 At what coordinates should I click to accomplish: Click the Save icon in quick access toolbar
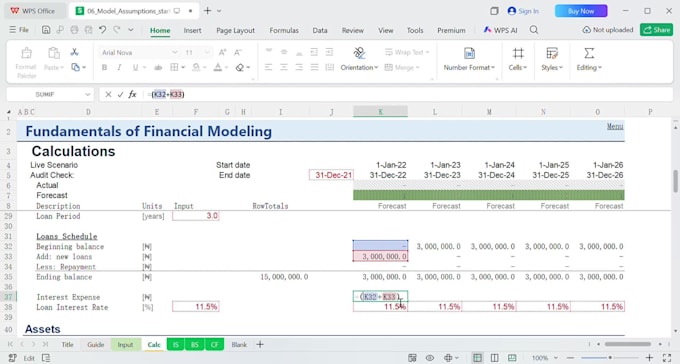(46, 30)
